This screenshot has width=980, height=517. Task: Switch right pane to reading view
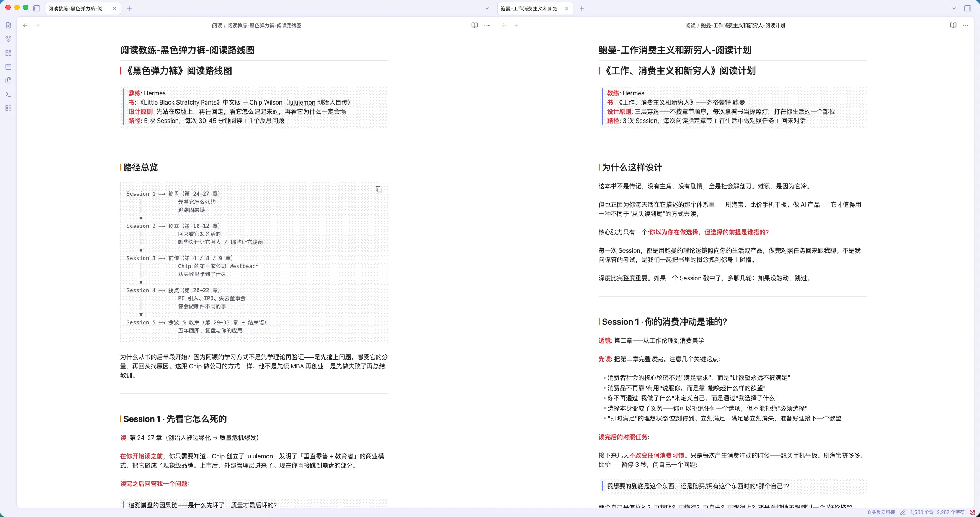click(953, 25)
